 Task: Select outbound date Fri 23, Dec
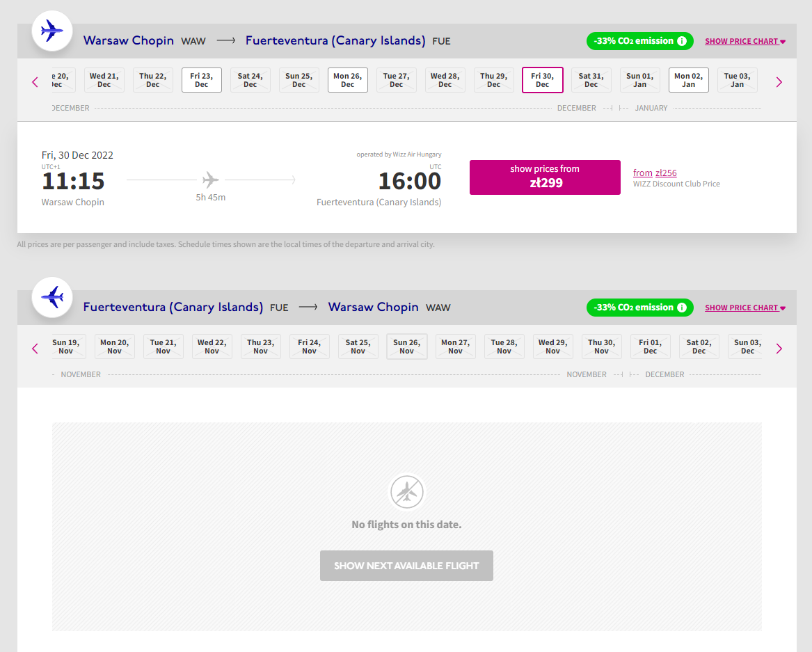(x=202, y=80)
